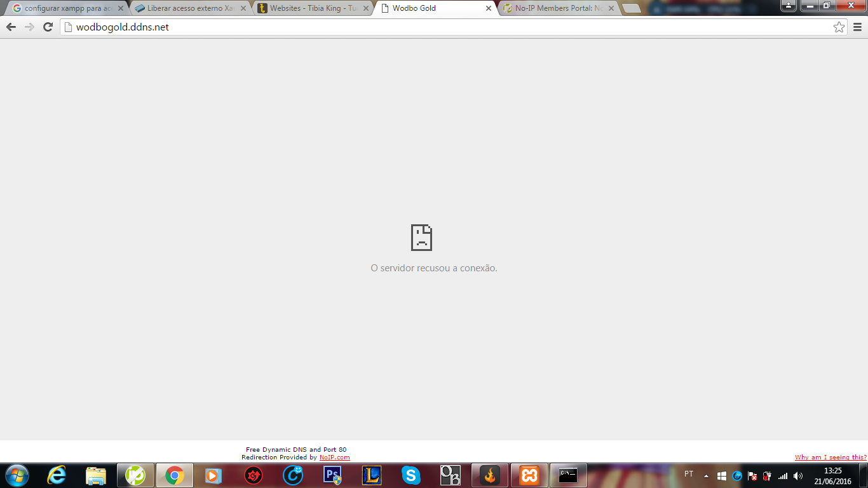Click the network signal tray icon
This screenshot has height=488, width=868.
click(x=783, y=475)
